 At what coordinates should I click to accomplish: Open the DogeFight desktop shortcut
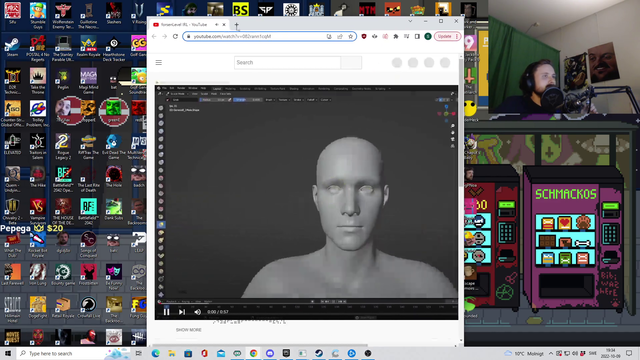pyautogui.click(x=38, y=307)
